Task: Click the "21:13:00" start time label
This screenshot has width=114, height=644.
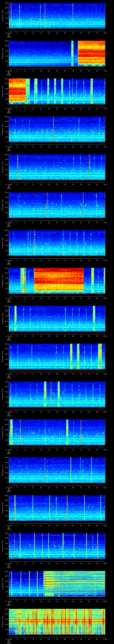Action: (x=9, y=374)
